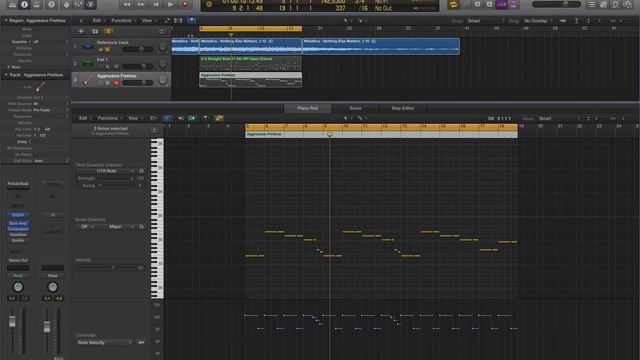Start playback with the Play button
Viewport: 640px width, 360px height.
pos(170,4)
